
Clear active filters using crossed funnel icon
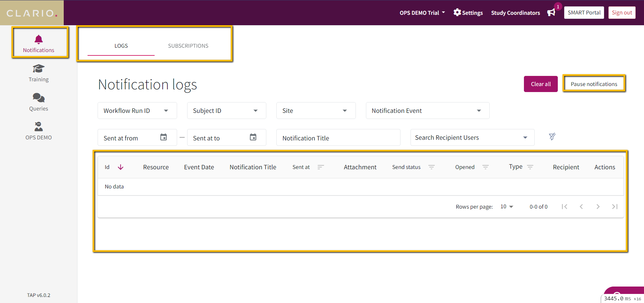tap(552, 136)
